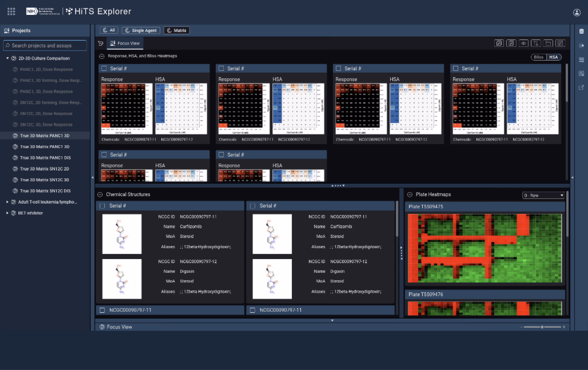
Task: Click zoom in plus icon in footer
Action: coord(564,327)
